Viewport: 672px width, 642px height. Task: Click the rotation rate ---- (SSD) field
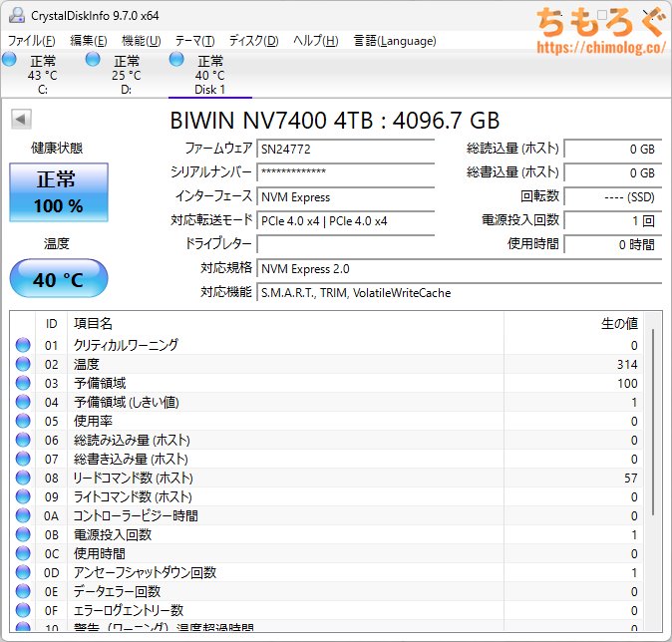(613, 197)
